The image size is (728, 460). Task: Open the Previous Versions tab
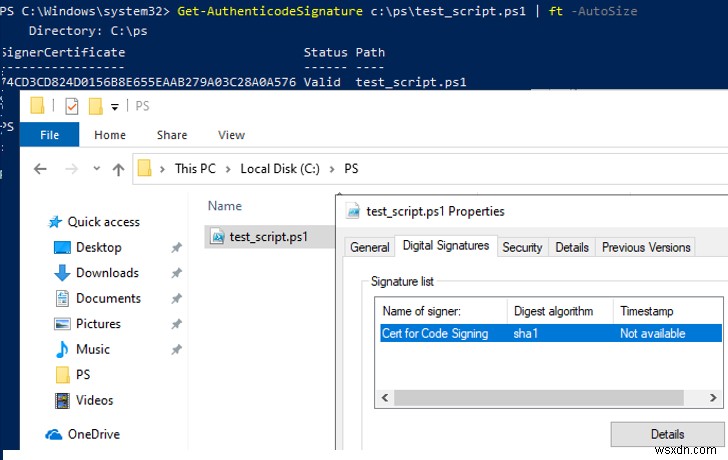coord(646,247)
